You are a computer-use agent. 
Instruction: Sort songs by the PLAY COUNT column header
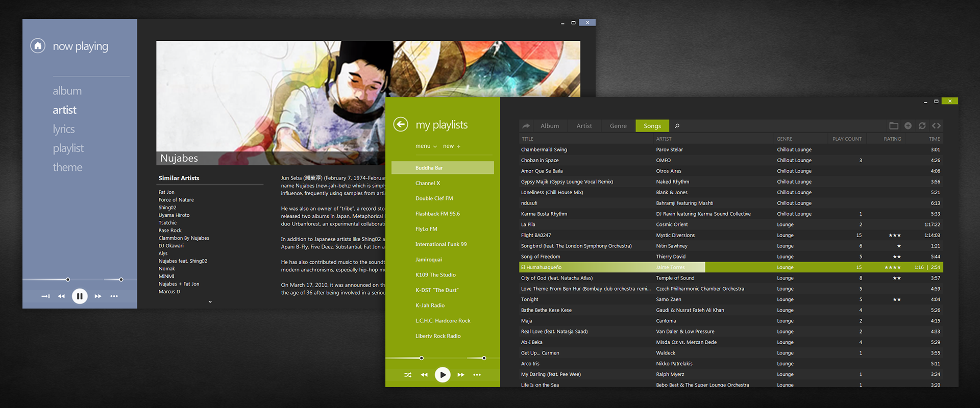click(847, 139)
